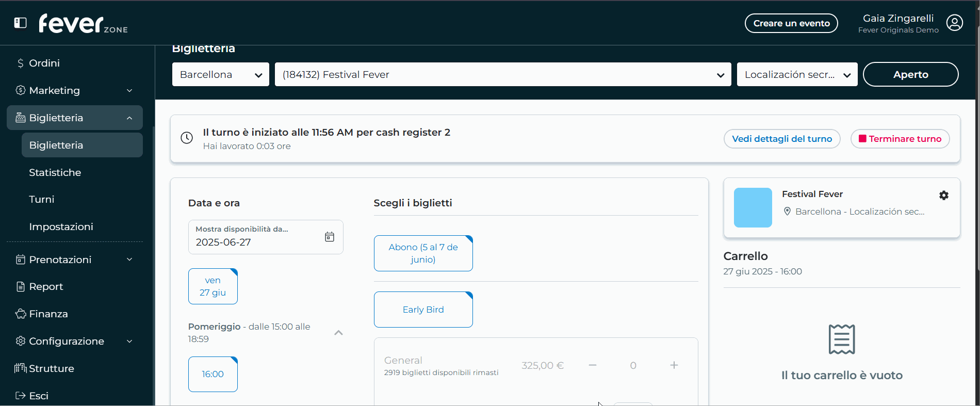Choose the 16:00 time slot
Image resolution: width=980 pixels, height=406 pixels.
(x=213, y=374)
